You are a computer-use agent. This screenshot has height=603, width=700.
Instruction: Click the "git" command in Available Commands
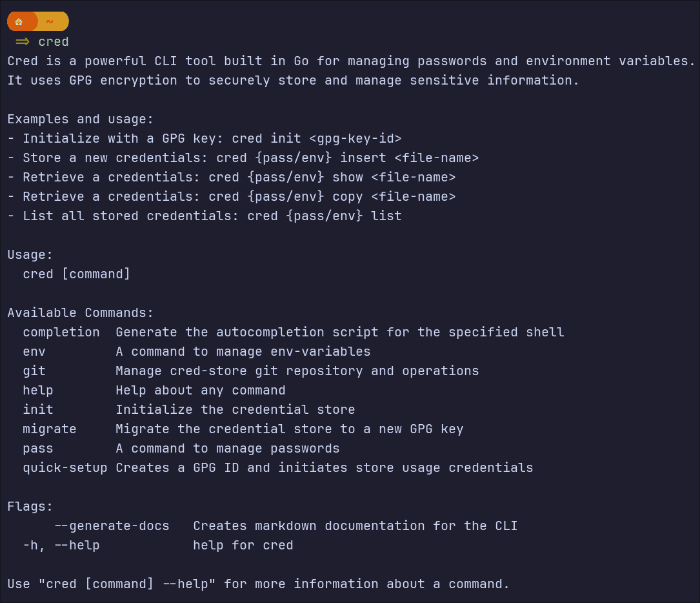click(34, 371)
